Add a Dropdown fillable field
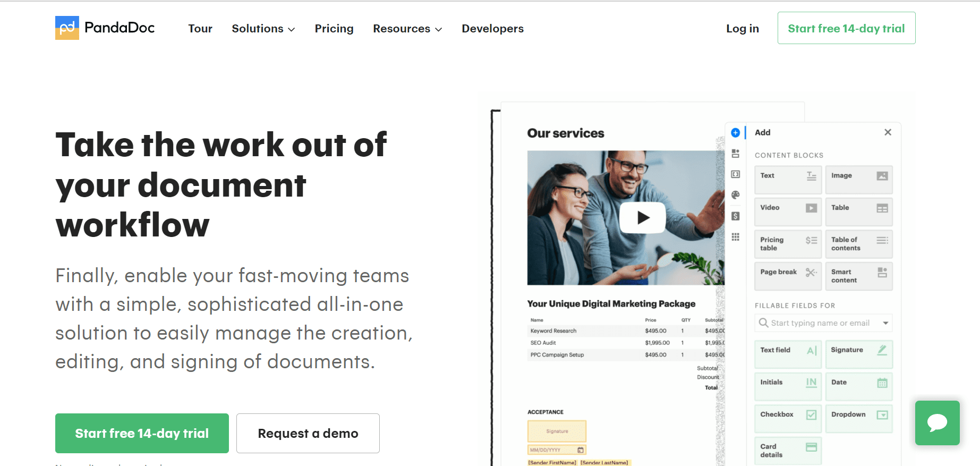The height and width of the screenshot is (466, 980). 859,419
